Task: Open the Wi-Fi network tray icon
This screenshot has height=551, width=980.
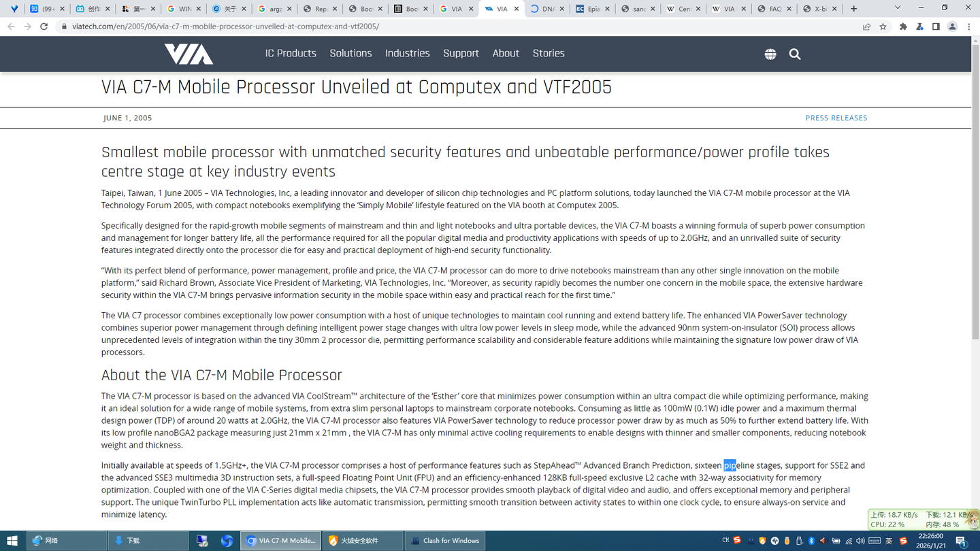Action: 849,541
